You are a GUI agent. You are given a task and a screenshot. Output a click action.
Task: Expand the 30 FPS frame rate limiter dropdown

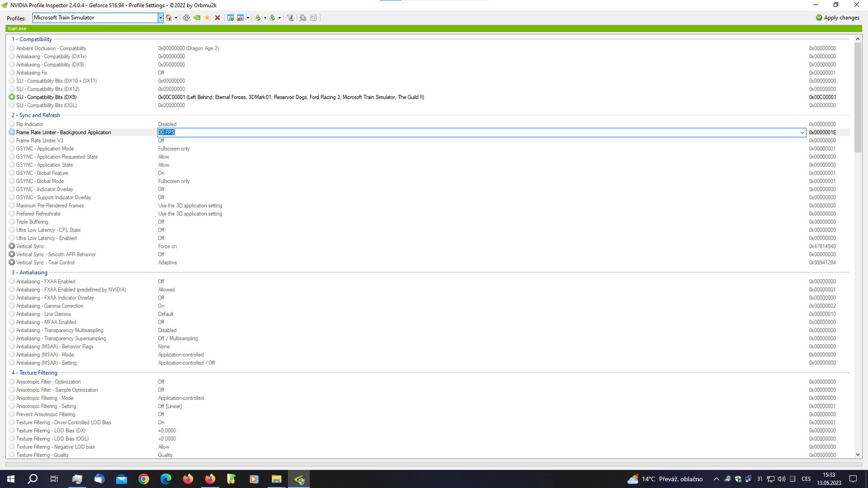point(802,132)
